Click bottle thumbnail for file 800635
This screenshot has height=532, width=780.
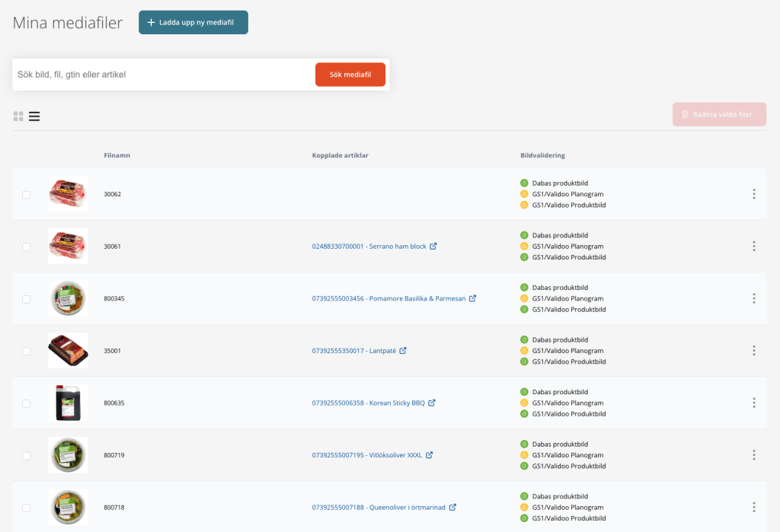(x=68, y=403)
